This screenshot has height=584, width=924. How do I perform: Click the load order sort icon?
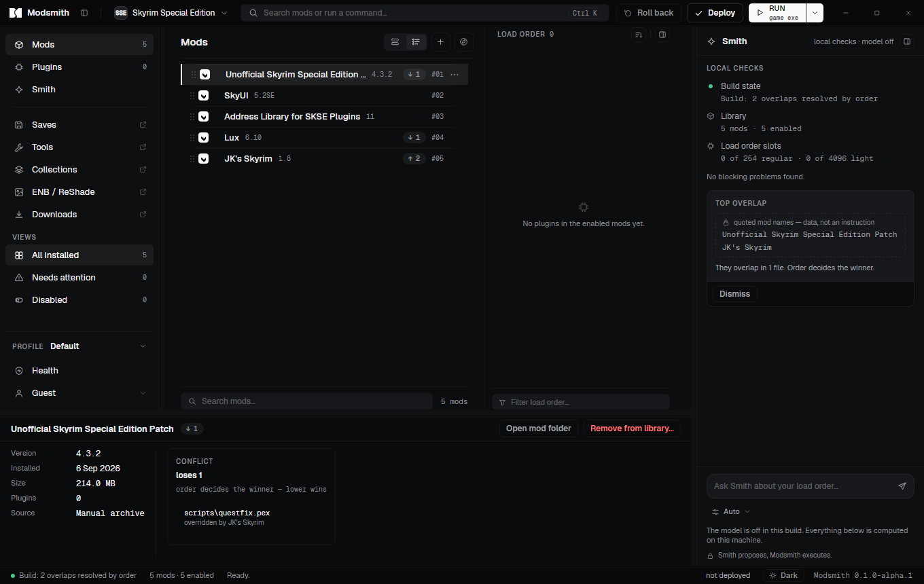point(638,34)
